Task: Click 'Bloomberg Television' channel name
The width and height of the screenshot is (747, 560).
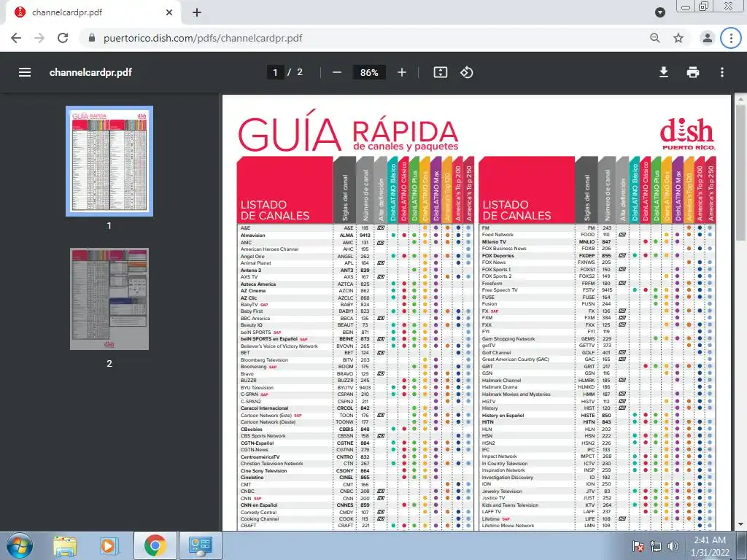Action: pyautogui.click(x=264, y=360)
